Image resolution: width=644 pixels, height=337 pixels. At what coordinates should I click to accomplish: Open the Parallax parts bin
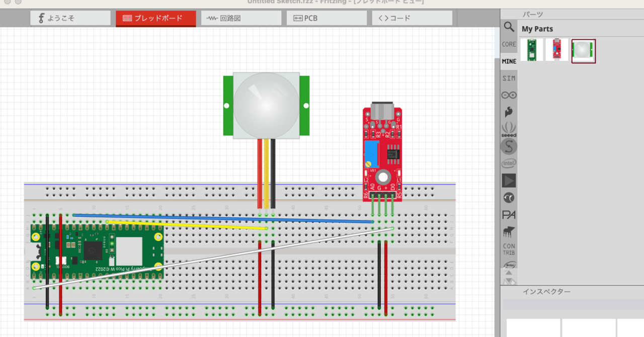[x=509, y=214]
